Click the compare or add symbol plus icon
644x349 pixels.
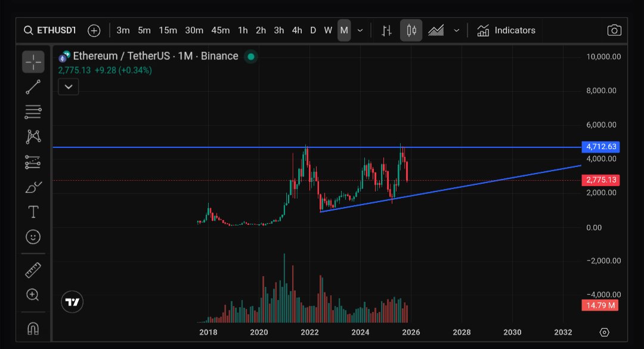pyautogui.click(x=94, y=30)
